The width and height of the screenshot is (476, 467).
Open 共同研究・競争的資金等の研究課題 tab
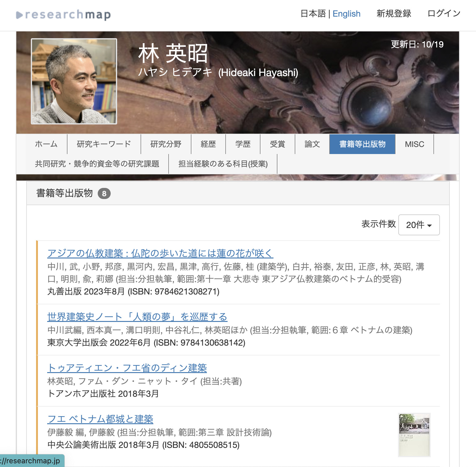(x=97, y=164)
